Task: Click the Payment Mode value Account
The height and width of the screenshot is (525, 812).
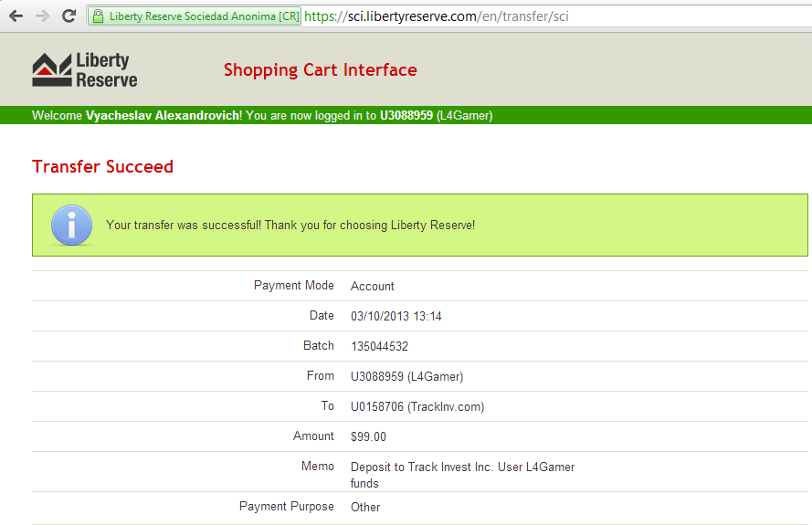Action: (x=373, y=287)
